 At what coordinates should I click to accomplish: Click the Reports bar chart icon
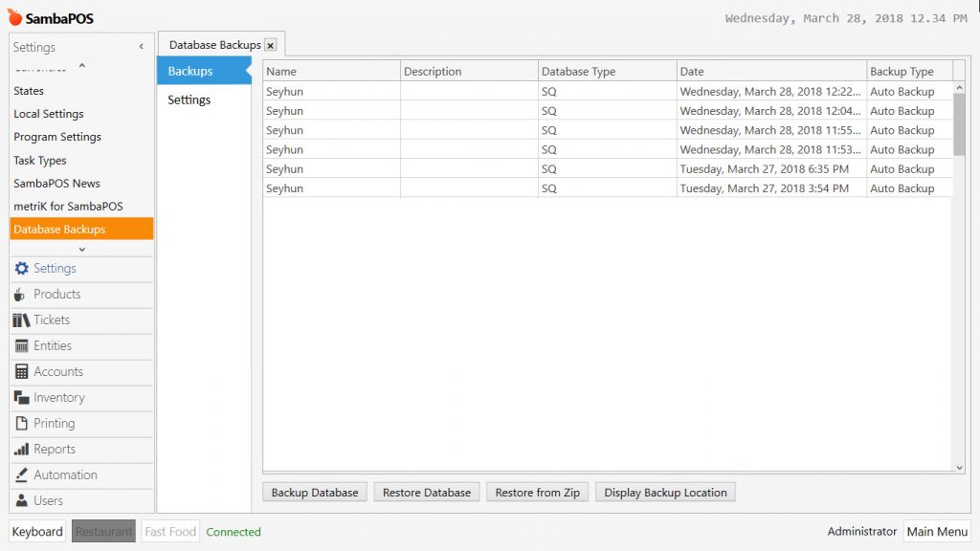pyautogui.click(x=21, y=450)
